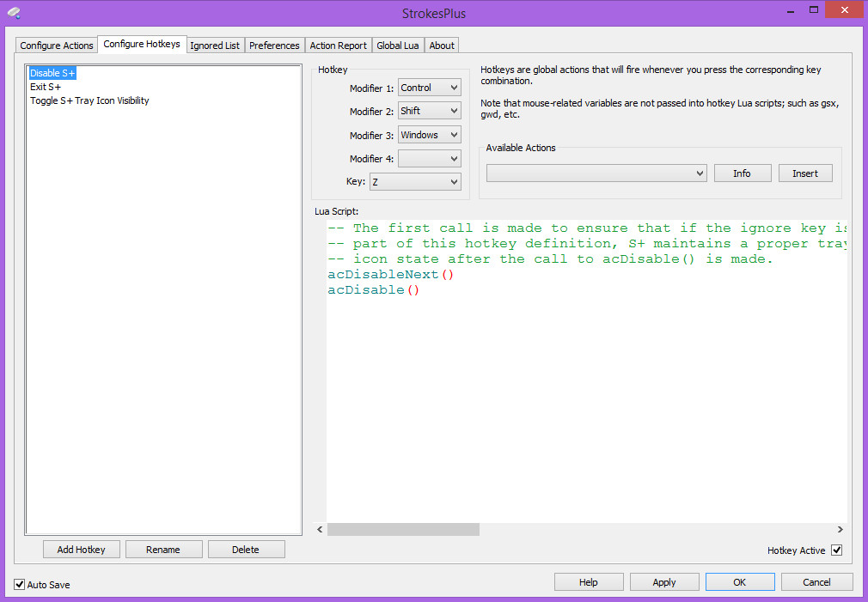Viewport: 868px width, 602px height.
Task: Click the Lua script scroll left arrow
Action: (x=320, y=530)
